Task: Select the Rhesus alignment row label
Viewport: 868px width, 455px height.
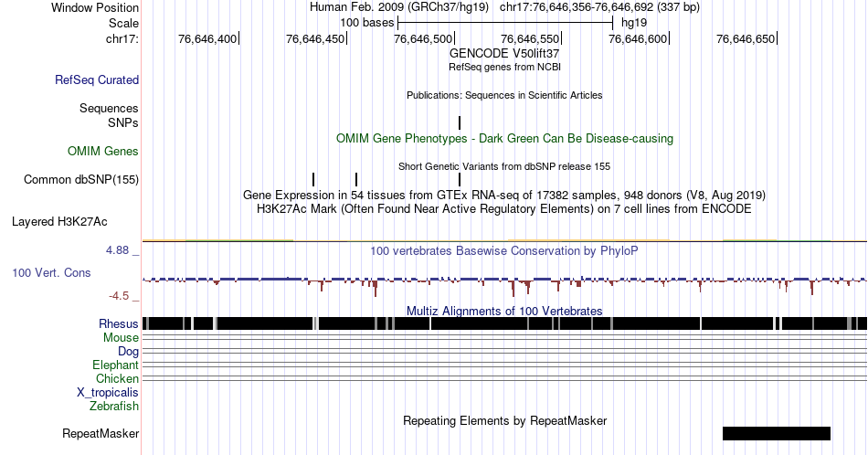Action: [x=119, y=323]
